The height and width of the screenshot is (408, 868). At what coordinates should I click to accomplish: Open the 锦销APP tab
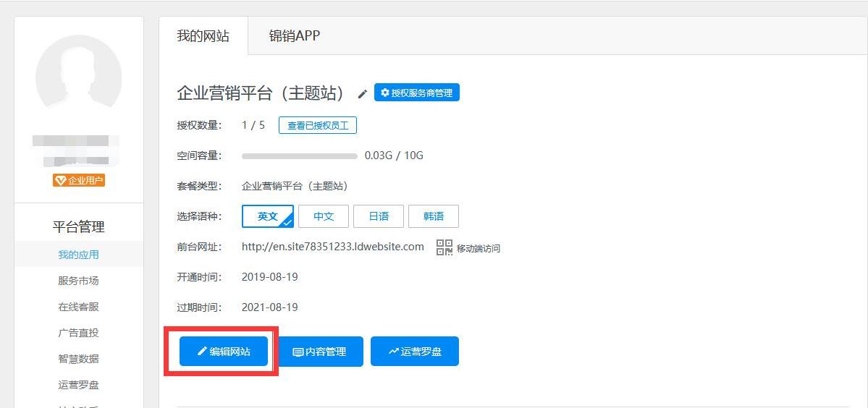[295, 36]
